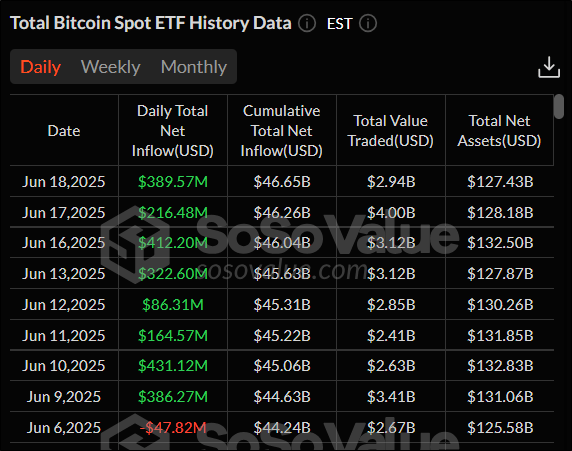The width and height of the screenshot is (572, 451).
Task: Click the $389.57M inflow value
Action: (173, 182)
